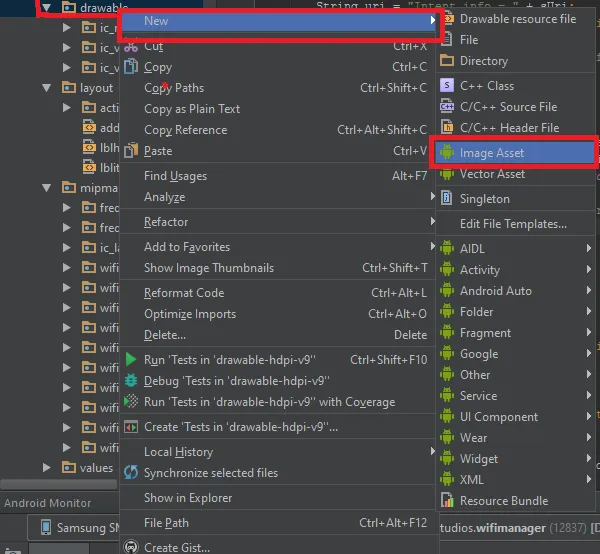The image size is (600, 554).
Task: Click the project tree horizontal scrollbar
Action: [x=59, y=484]
